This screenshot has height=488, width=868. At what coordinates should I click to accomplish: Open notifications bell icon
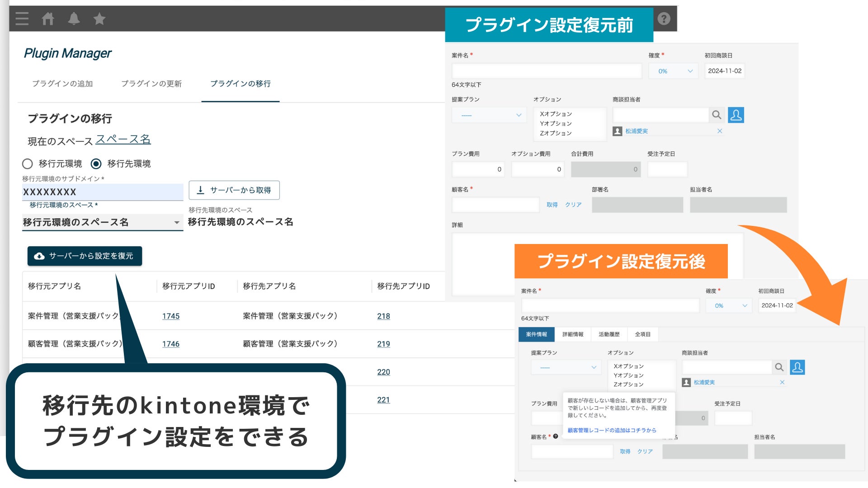(x=74, y=19)
